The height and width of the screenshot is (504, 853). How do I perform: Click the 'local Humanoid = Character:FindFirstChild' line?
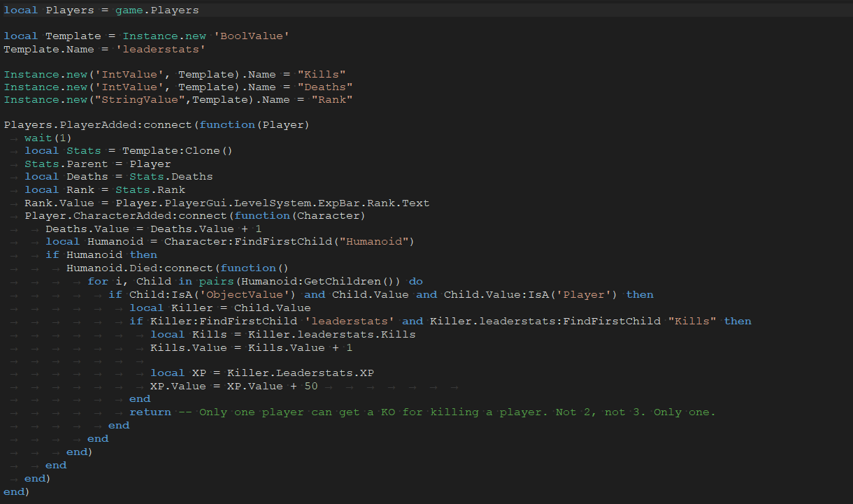tap(230, 241)
